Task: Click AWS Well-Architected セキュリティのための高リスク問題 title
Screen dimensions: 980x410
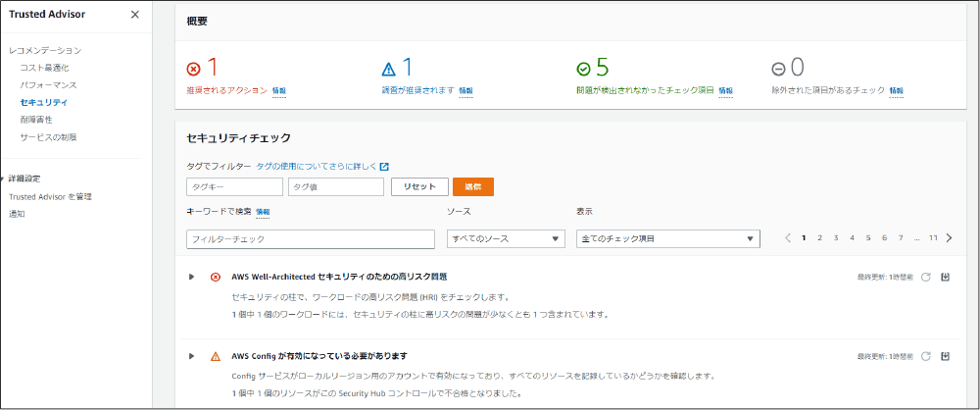Action: 339,276
